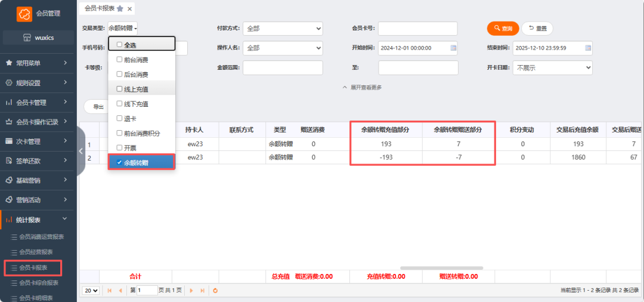Click star icon of 常用菜单
This screenshot has height=302, width=644.
click(8, 63)
